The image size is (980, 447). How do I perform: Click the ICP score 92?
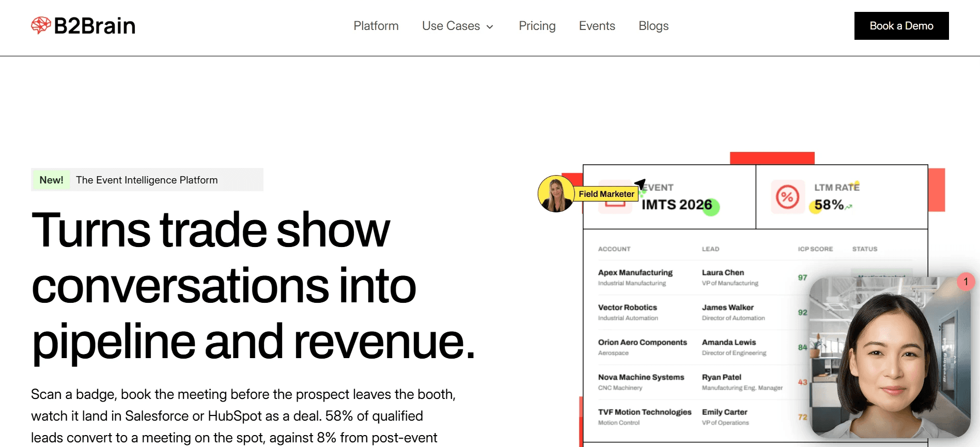(x=802, y=313)
